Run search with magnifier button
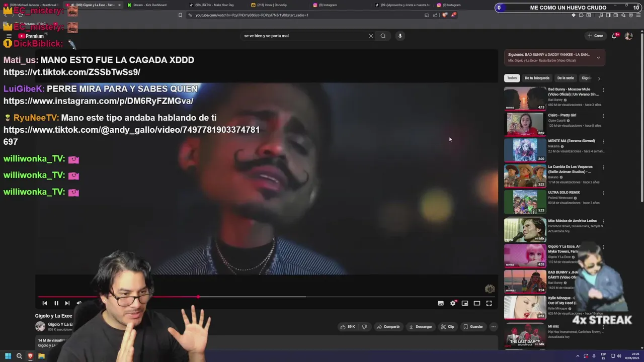 pyautogui.click(x=383, y=36)
